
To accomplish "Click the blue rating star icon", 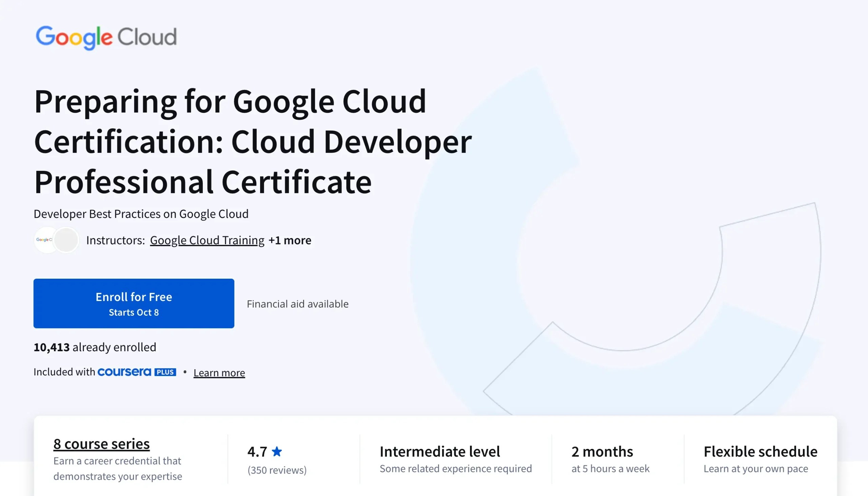I will [277, 452].
